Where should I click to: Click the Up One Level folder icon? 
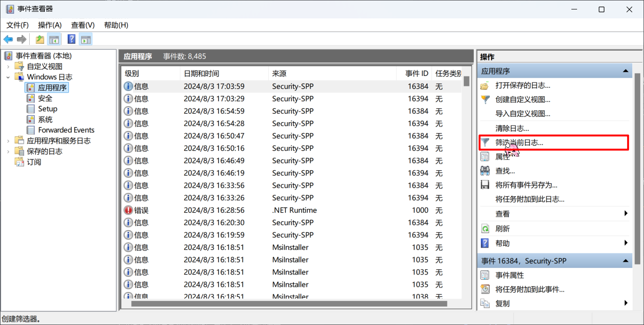(x=40, y=39)
